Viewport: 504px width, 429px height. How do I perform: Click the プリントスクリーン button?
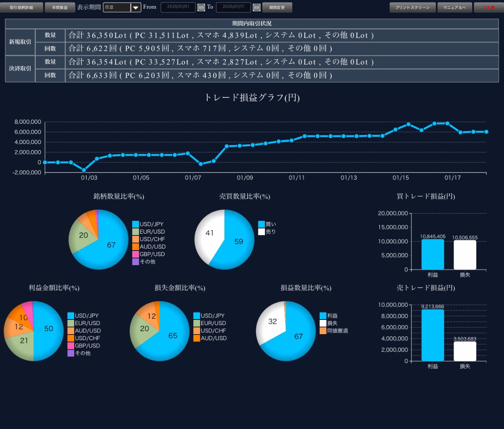pos(412,7)
